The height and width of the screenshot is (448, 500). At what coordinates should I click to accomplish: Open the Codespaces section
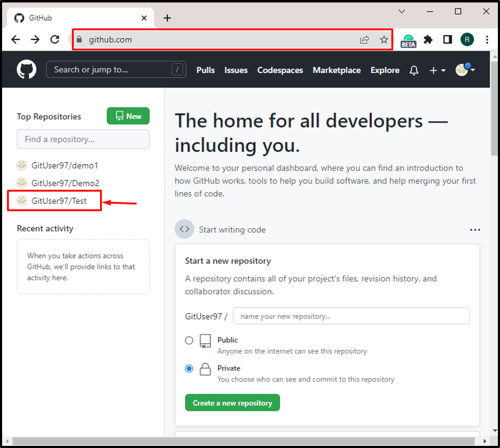coord(280,69)
